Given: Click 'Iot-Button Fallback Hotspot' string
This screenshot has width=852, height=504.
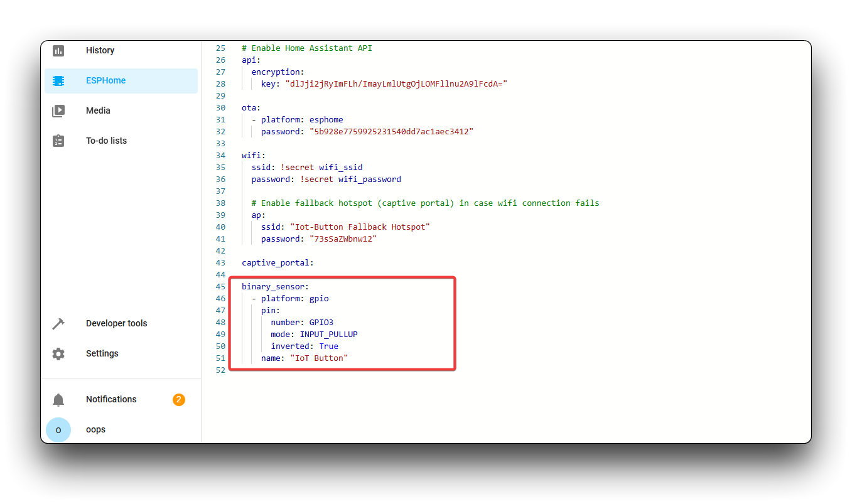Looking at the screenshot, I should 360,227.
